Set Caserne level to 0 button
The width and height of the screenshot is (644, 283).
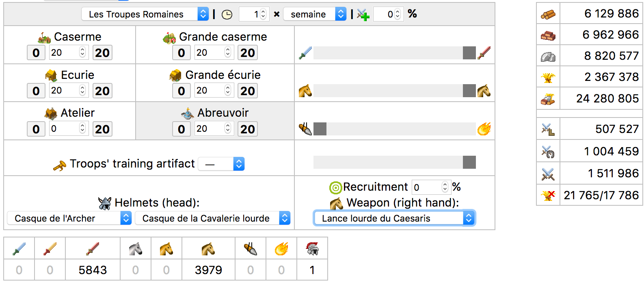pos(36,53)
